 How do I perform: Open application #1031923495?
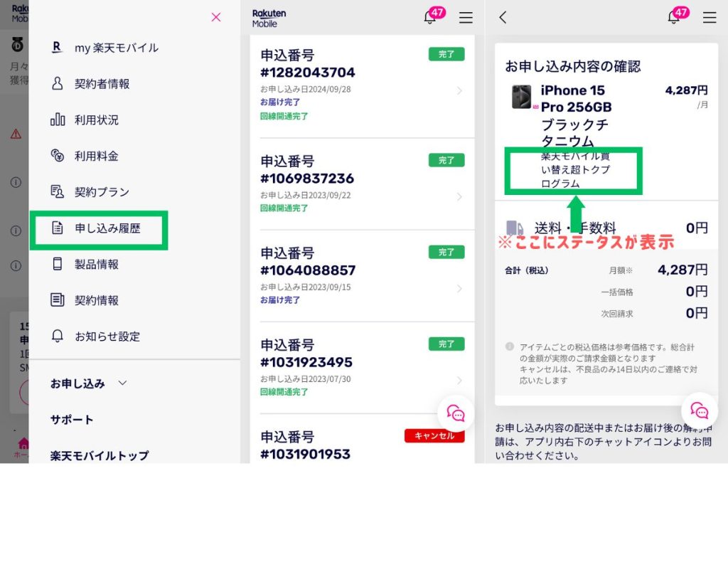362,369
